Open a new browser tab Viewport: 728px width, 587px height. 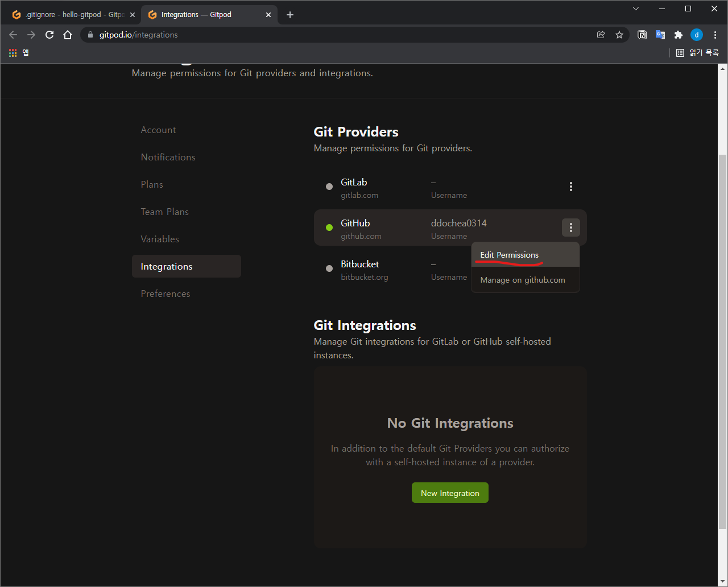290,15
